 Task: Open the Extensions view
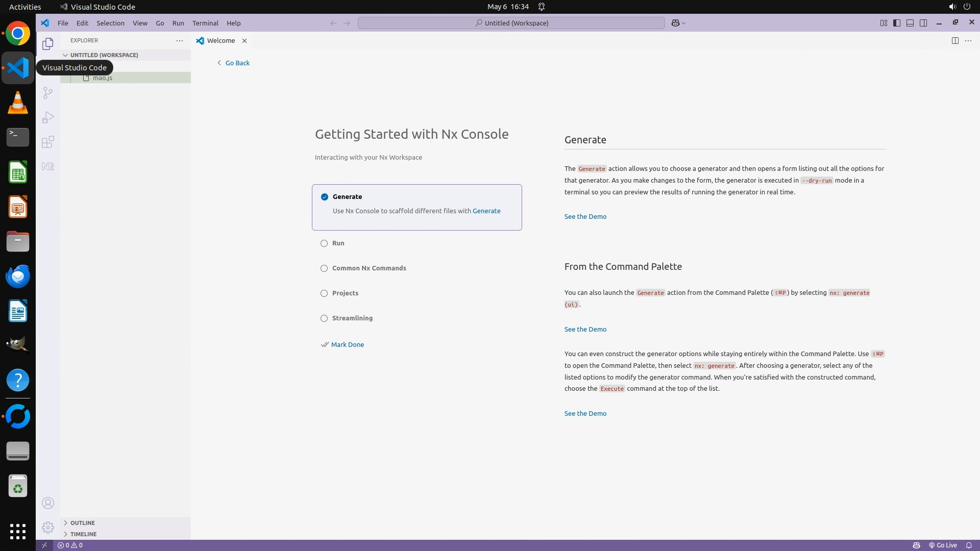pos(47,142)
